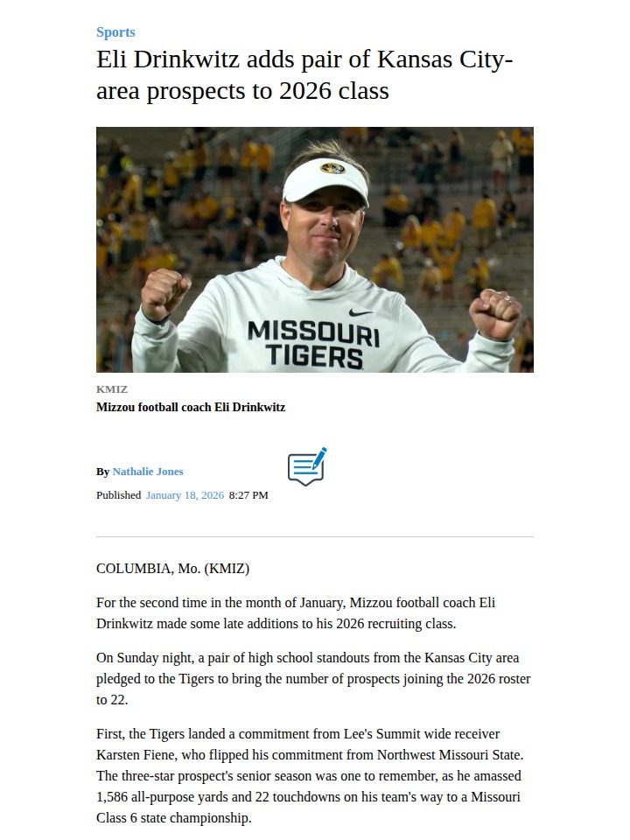Click the caption 'Mizzou football coach Eli Drinkwitz'
This screenshot has width=630, height=840.
point(191,407)
